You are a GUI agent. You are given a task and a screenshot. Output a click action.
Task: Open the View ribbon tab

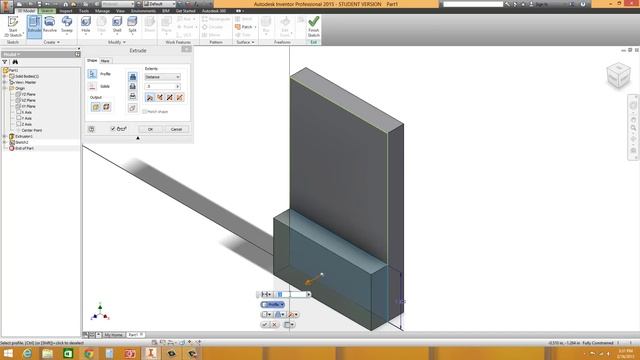[x=120, y=11]
